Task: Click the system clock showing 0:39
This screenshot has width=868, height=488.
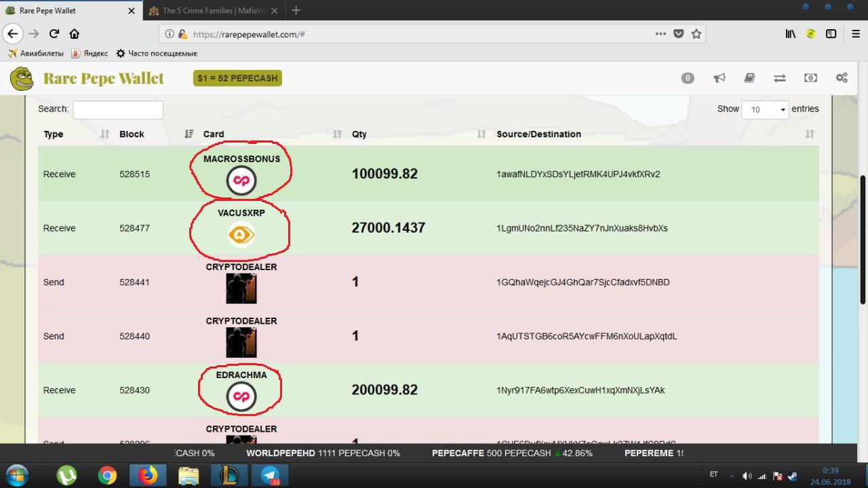Action: (x=830, y=470)
